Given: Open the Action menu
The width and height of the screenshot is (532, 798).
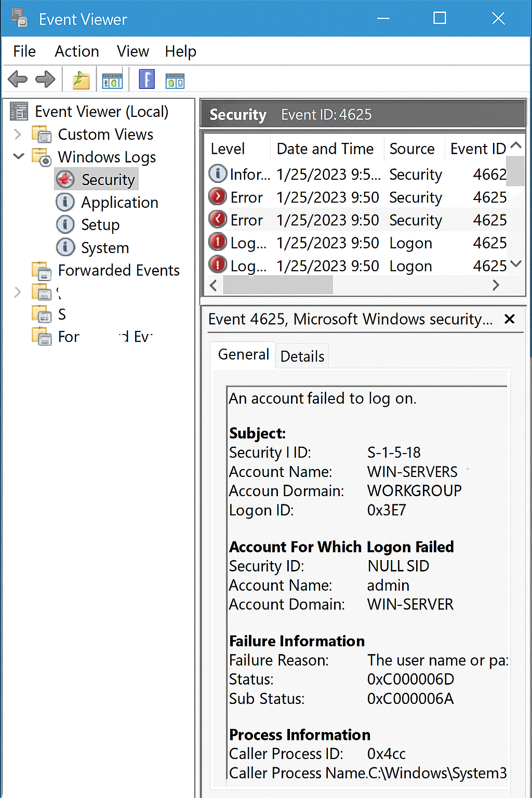Looking at the screenshot, I should click(x=77, y=51).
